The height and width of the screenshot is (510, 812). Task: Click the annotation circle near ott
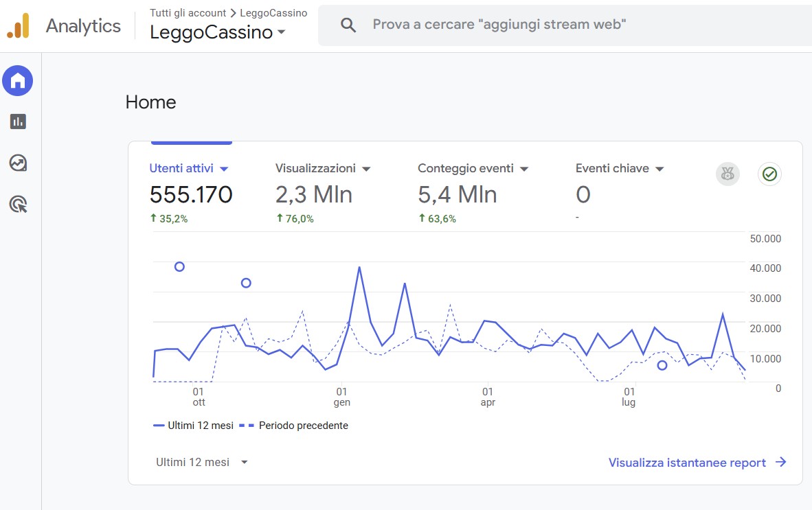point(179,266)
